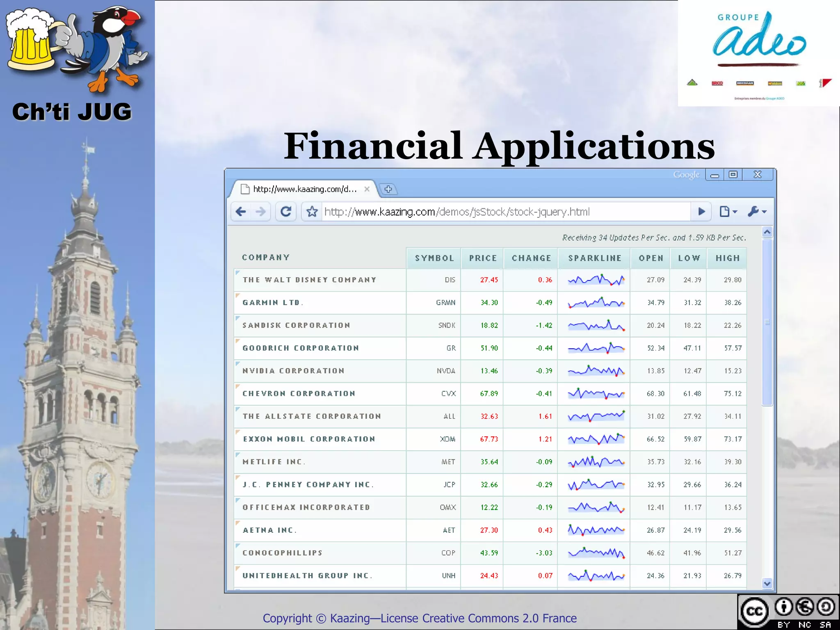Click the PRICE column header
Viewport: 840px width, 630px height.
(x=482, y=258)
